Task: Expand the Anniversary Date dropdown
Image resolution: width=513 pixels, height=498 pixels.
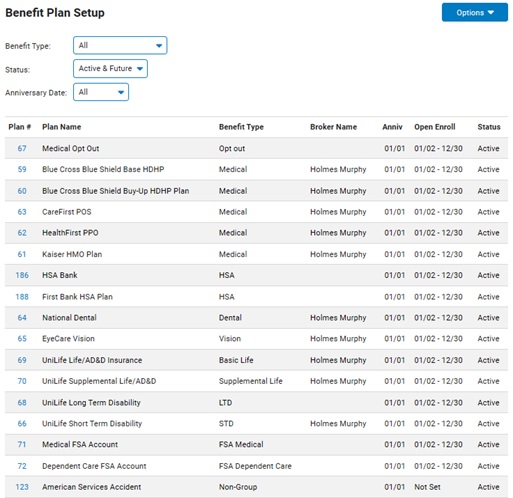Action: pos(101,92)
